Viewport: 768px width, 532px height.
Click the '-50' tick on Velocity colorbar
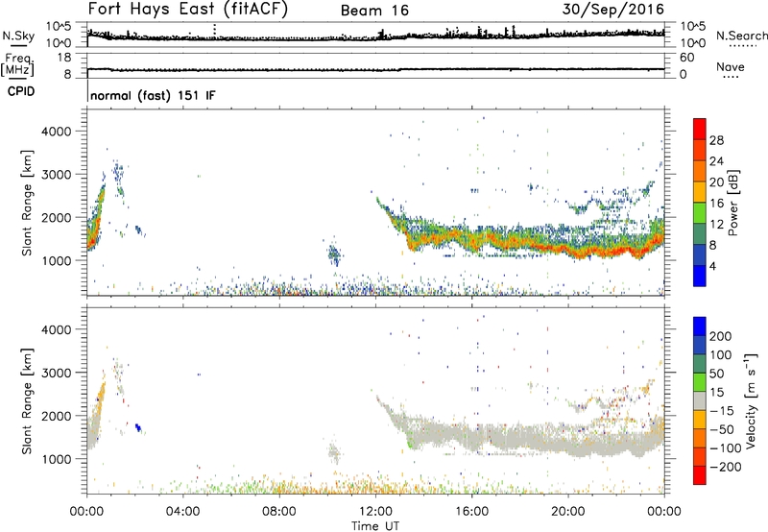(722, 429)
